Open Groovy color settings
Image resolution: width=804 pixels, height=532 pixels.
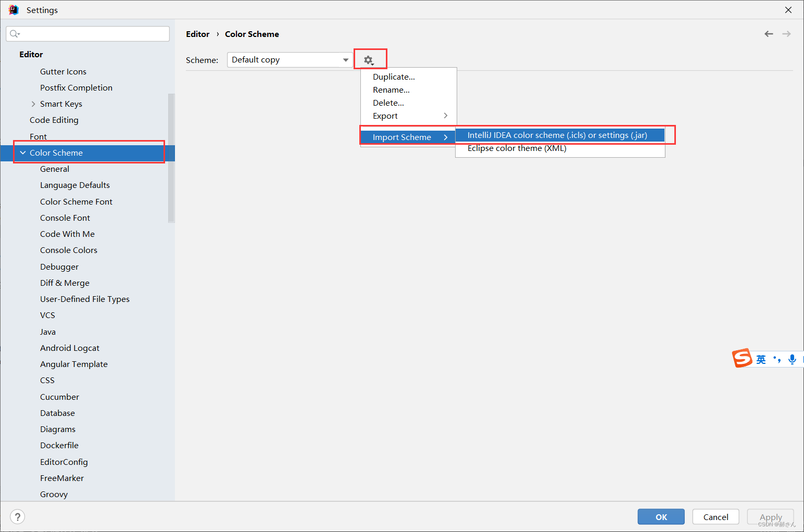[x=54, y=494]
